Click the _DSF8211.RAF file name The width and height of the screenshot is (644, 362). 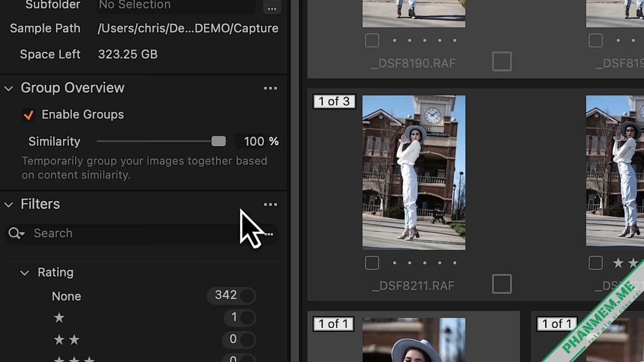click(413, 286)
